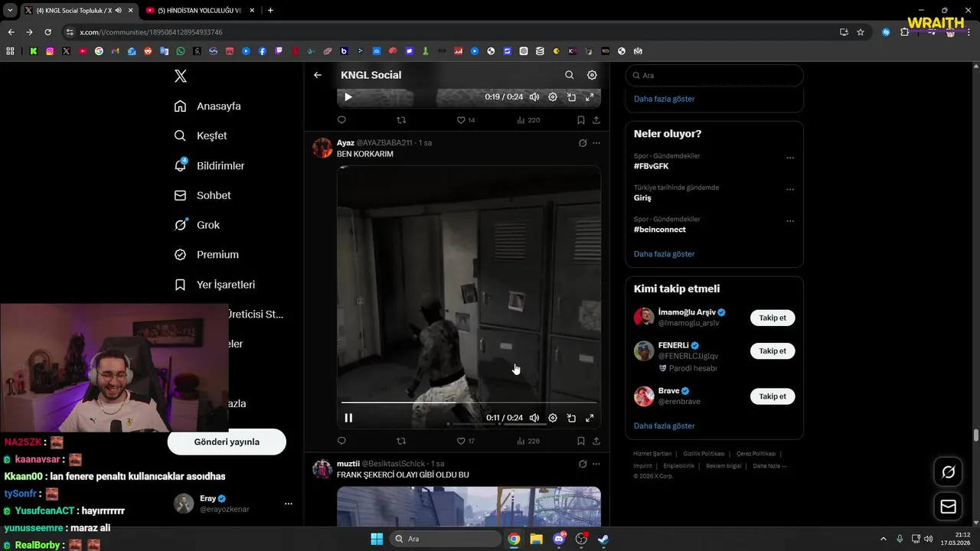Image resolution: width=980 pixels, height=551 pixels.
Task: Open BEN KORKARIM video settings gear
Action: pos(553,418)
